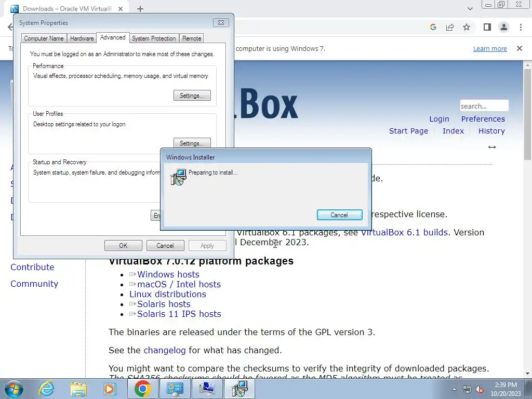Image resolution: width=532 pixels, height=399 pixels.
Task: Download the Windows hosts package
Action: pos(168,274)
